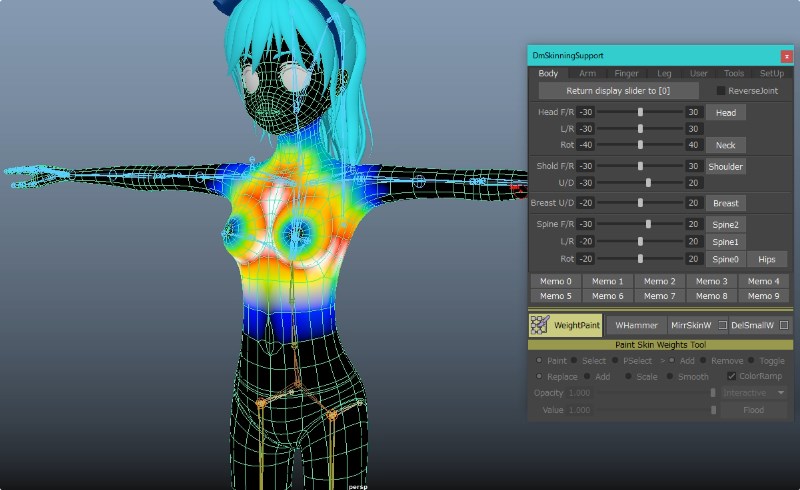The height and width of the screenshot is (490, 800).
Task: Click the Value 1.000 field
Action: (x=579, y=410)
